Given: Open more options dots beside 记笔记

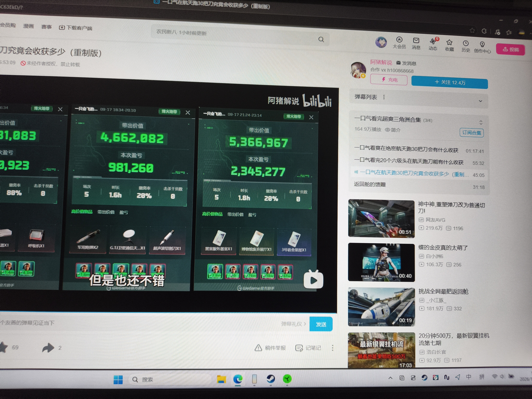Looking at the screenshot, I should click(x=332, y=348).
